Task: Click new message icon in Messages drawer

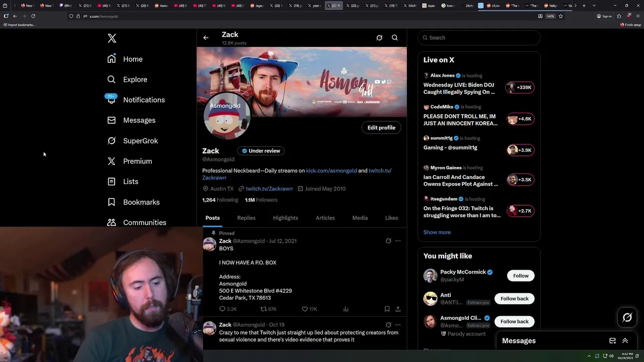Action: [x=612, y=341]
